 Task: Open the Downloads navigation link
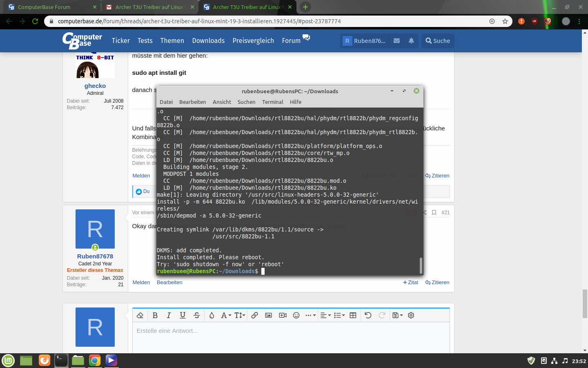click(x=208, y=40)
